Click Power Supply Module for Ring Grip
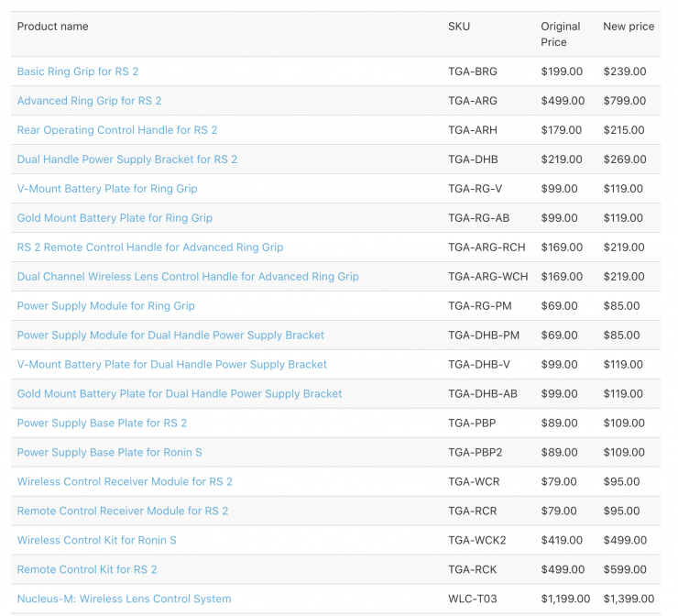This screenshot has height=616, width=678. point(106,306)
